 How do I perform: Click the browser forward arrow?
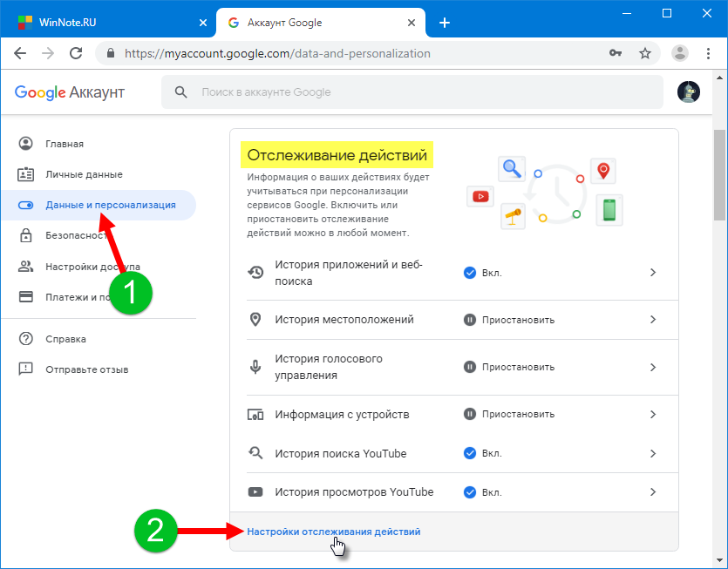pos(48,53)
